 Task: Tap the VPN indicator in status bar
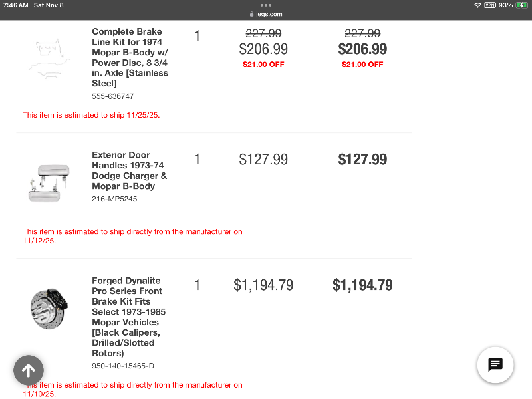(489, 5)
